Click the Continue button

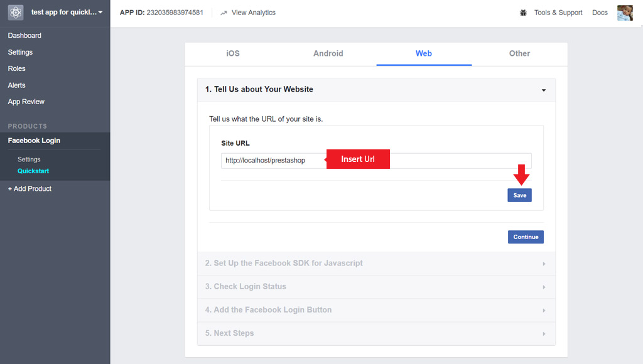tap(526, 237)
